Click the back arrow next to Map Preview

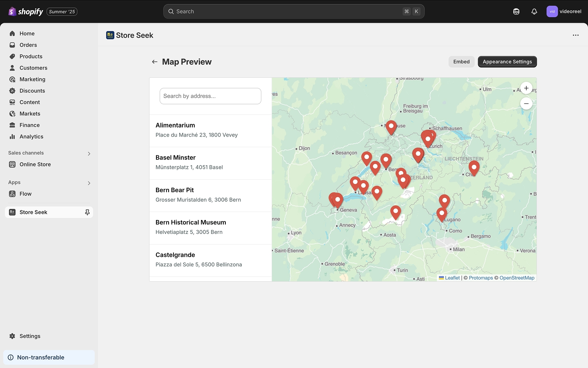154,62
